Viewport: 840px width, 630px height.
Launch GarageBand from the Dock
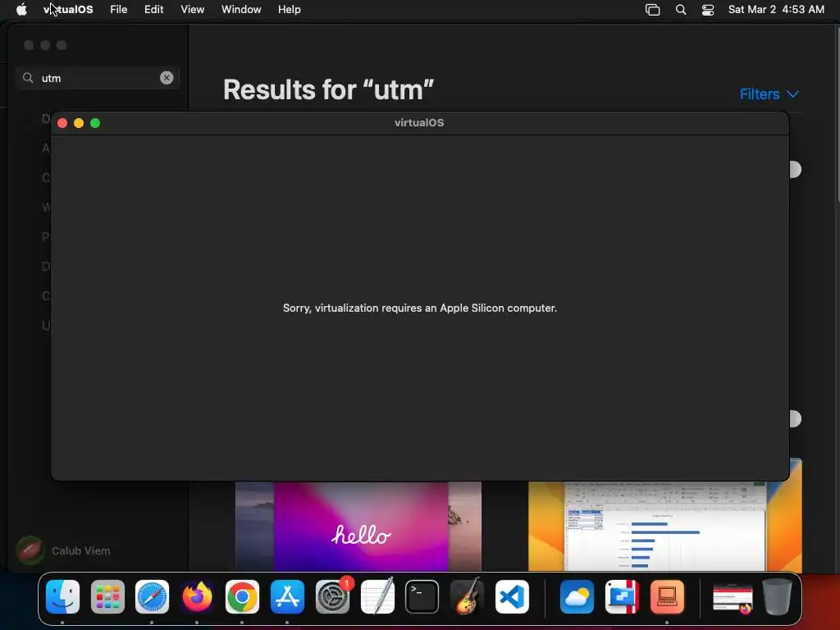pos(467,596)
